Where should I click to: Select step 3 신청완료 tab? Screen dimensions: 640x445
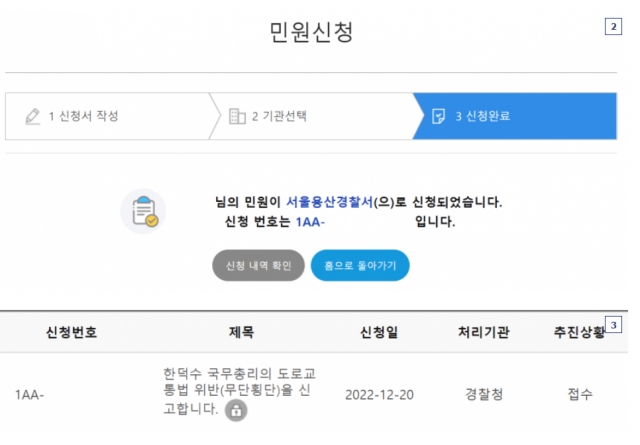pos(515,116)
